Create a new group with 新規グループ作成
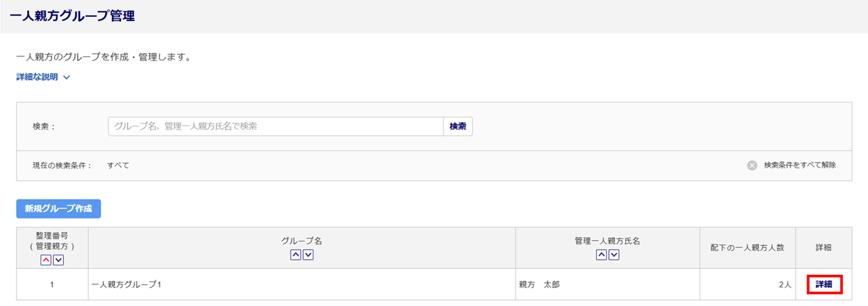This screenshot has height=306, width=868. [x=58, y=209]
